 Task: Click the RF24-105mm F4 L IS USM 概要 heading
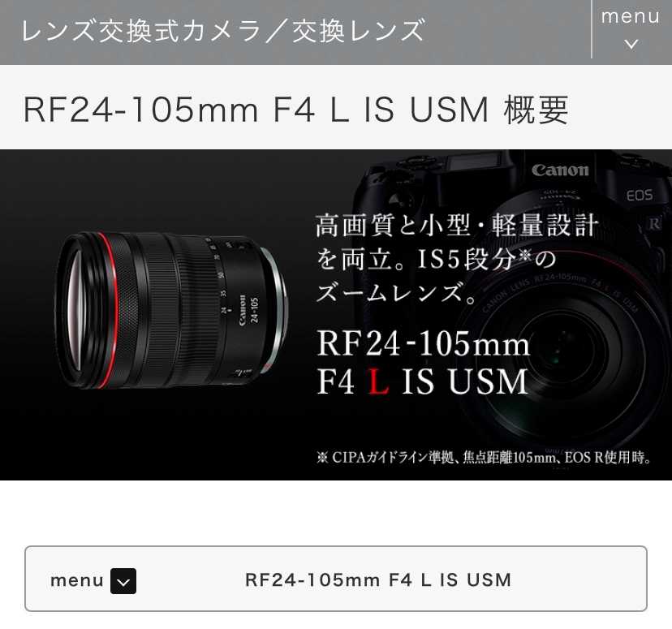pyautogui.click(x=295, y=110)
